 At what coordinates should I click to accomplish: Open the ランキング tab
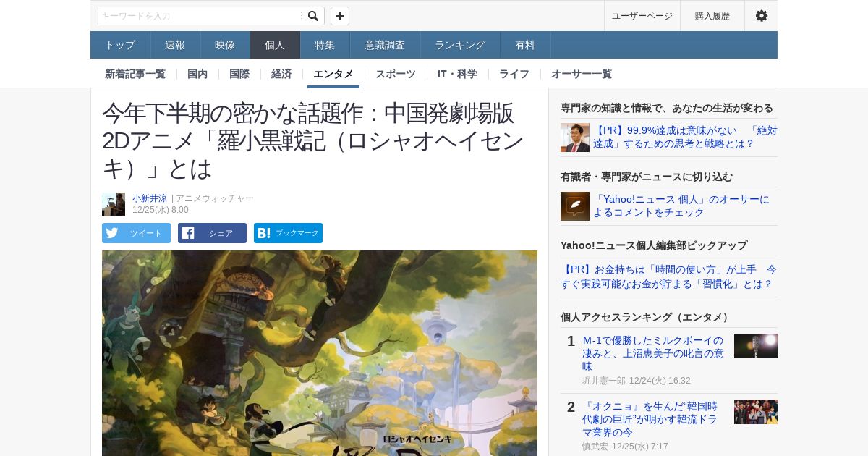460,45
